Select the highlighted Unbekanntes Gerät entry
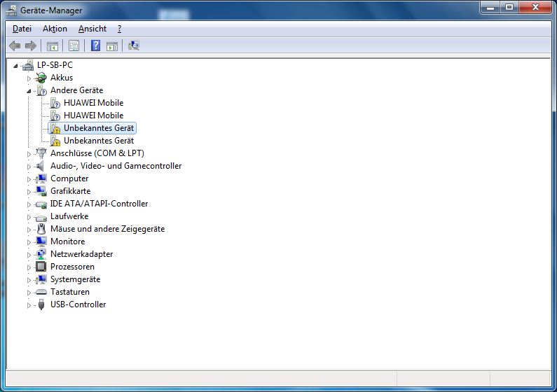The height and width of the screenshot is (392, 557). [99, 128]
